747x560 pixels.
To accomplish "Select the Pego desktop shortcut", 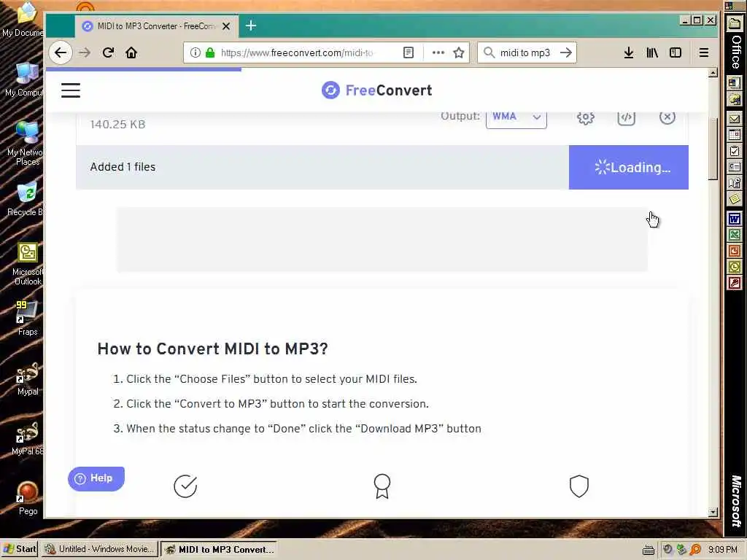I will (28, 499).
